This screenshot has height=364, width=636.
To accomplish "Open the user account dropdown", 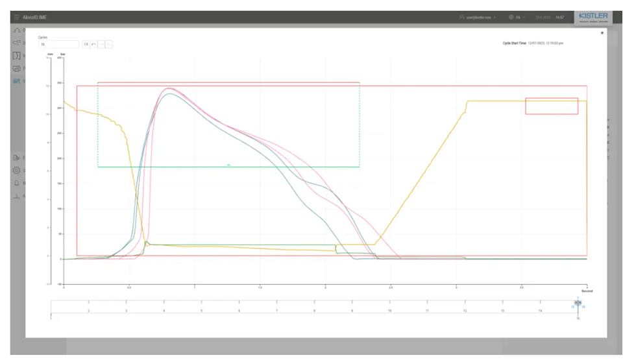I will click(478, 18).
